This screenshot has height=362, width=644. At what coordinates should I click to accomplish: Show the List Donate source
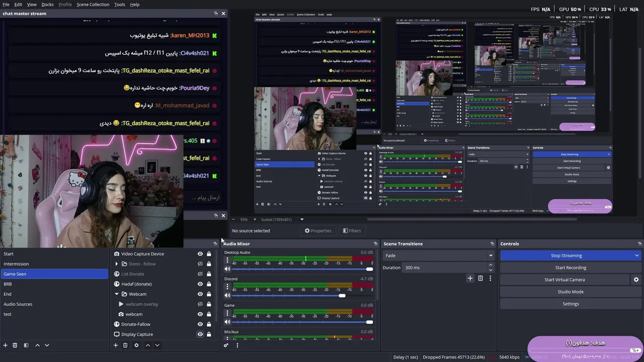point(200,274)
